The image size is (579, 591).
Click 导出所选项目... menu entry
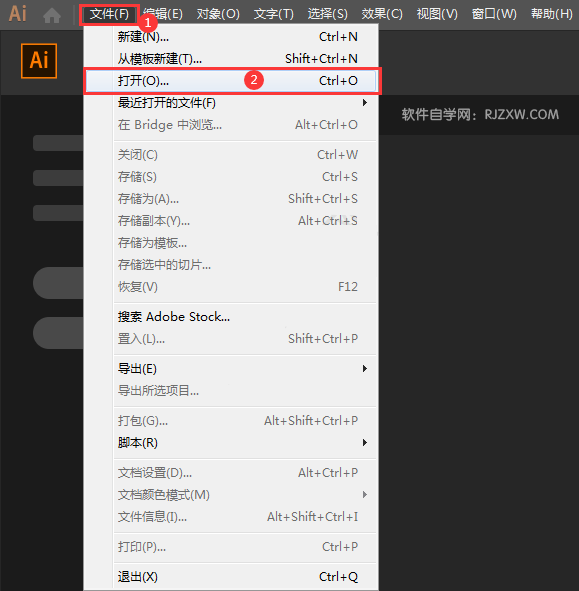pyautogui.click(x=231, y=391)
